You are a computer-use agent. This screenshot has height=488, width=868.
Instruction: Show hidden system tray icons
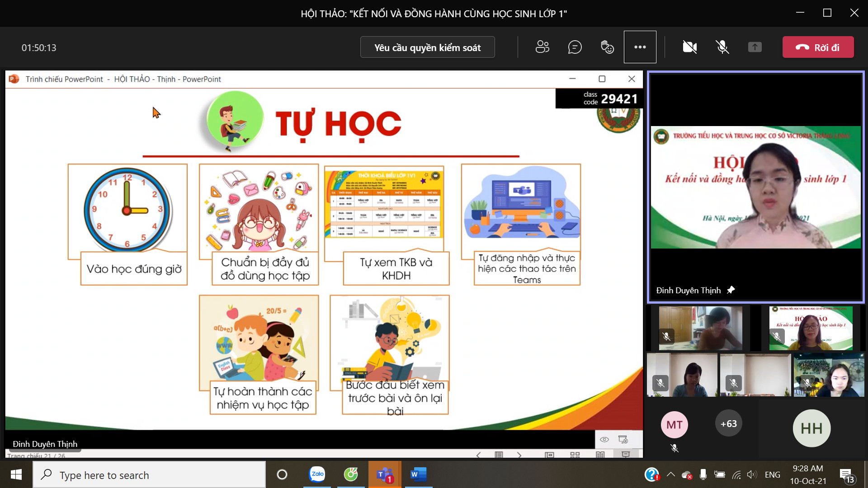671,474
